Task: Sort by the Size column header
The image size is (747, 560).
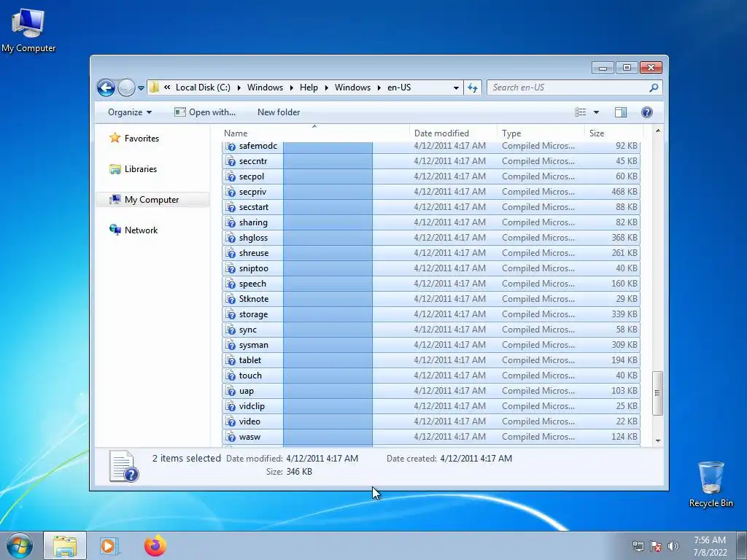Action: pos(614,133)
